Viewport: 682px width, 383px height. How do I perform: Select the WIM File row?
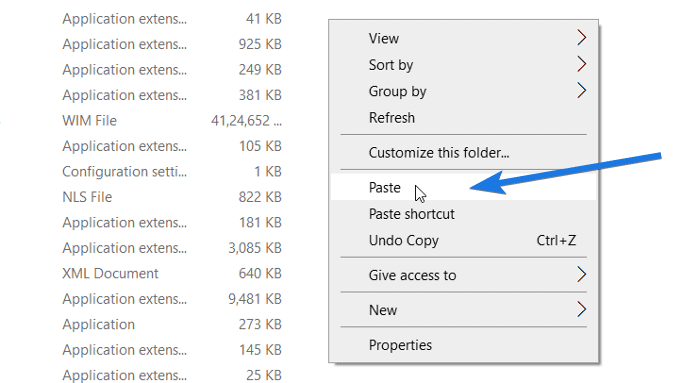pyautogui.click(x=172, y=120)
